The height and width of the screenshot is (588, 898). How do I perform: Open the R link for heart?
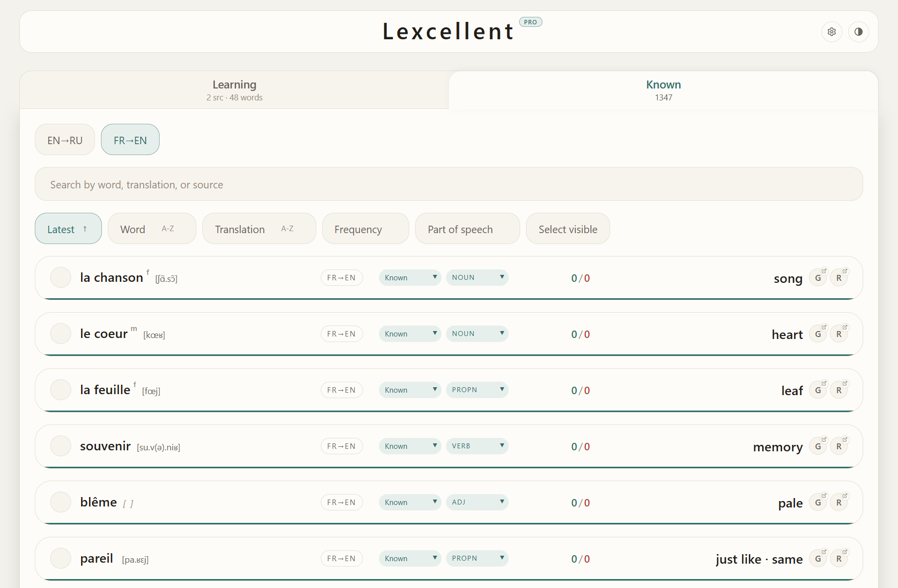pos(839,334)
